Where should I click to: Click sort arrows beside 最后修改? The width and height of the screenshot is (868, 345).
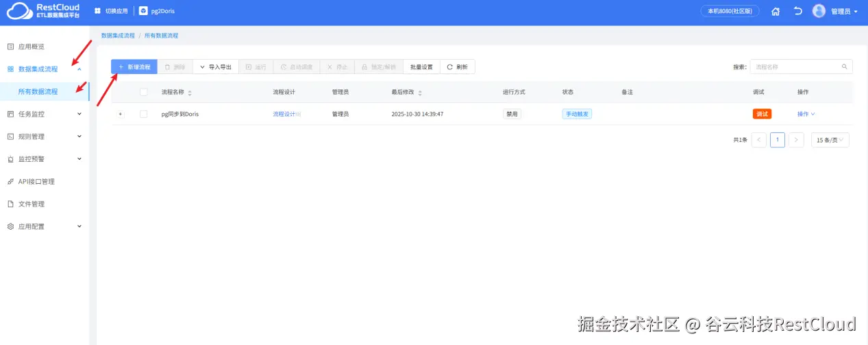[420, 93]
